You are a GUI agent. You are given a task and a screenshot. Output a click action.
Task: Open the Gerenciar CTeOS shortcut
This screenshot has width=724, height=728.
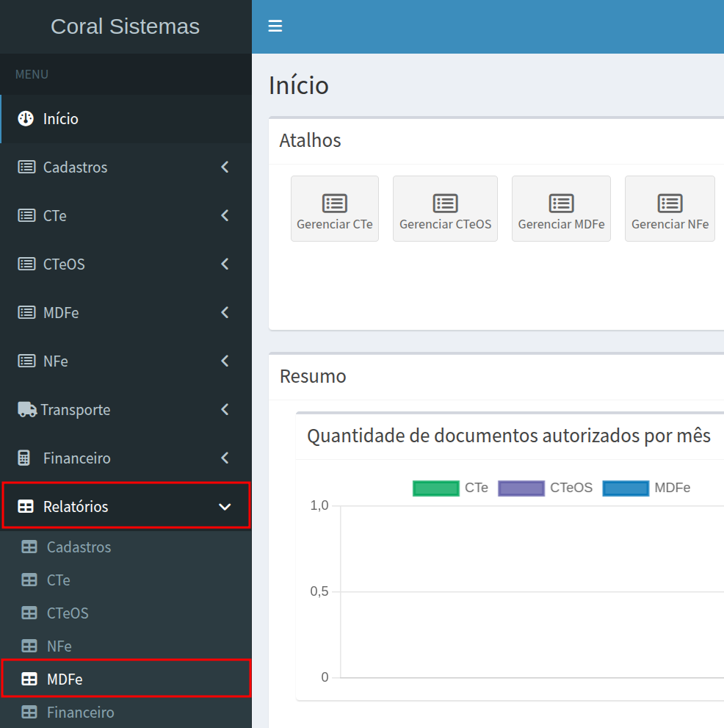pos(445,209)
